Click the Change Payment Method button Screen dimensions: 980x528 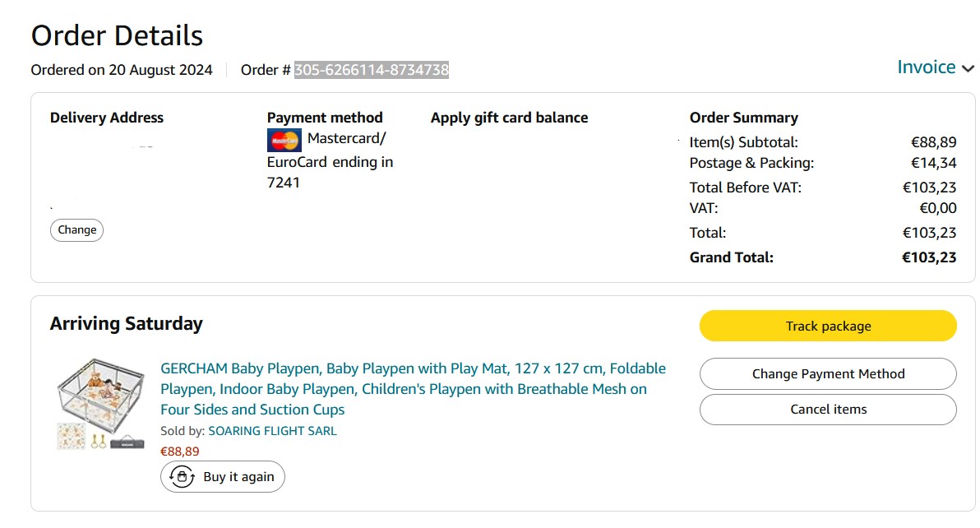(828, 374)
